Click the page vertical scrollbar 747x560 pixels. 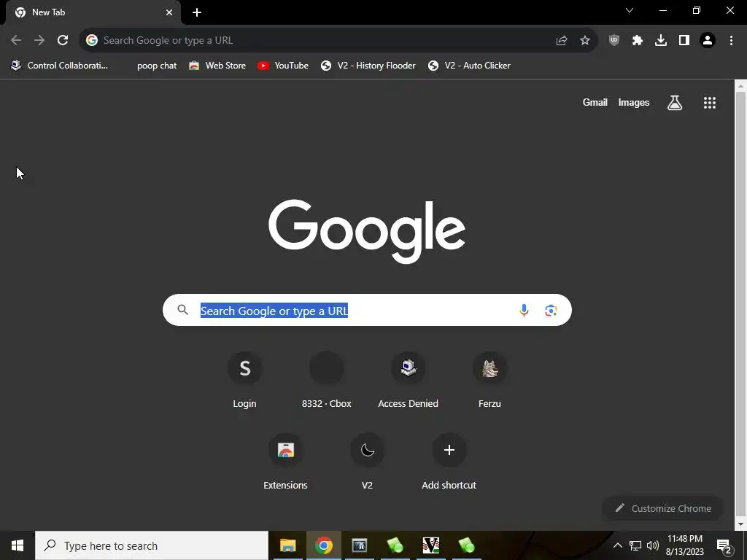click(x=740, y=305)
